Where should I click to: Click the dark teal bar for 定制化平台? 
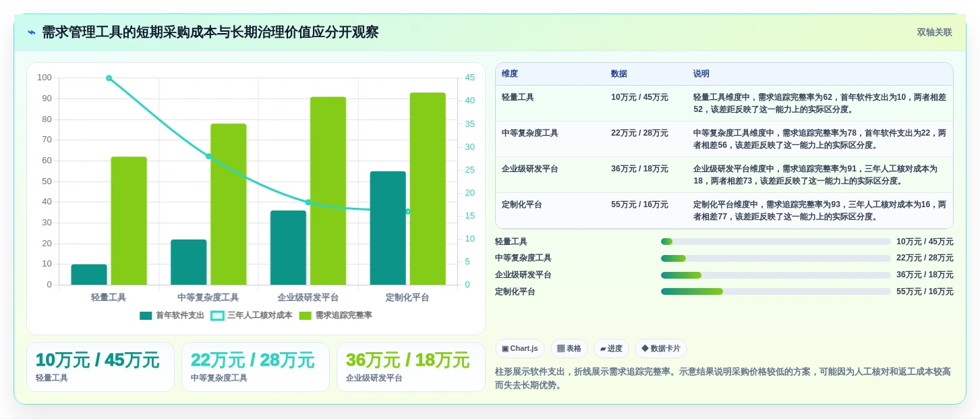click(388, 228)
